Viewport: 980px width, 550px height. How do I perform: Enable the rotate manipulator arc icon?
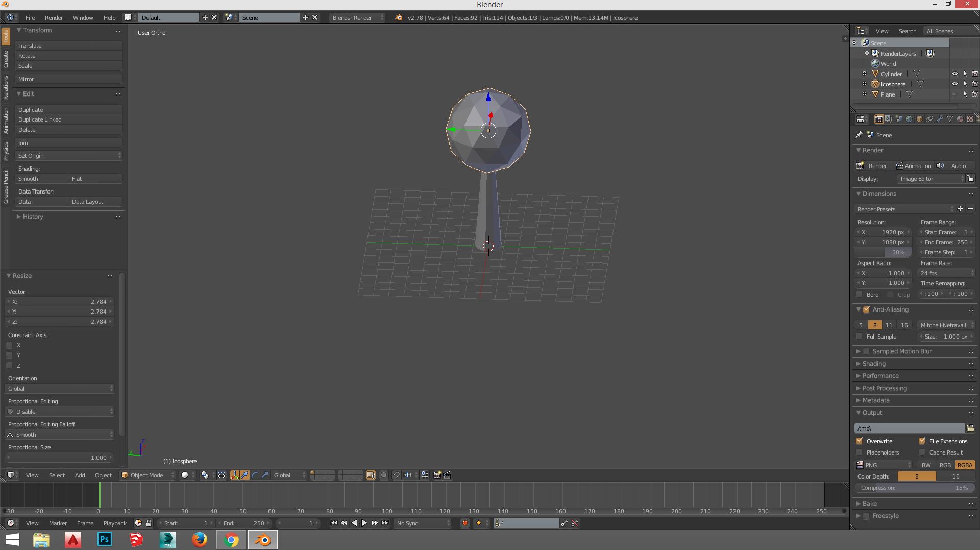[255, 475]
